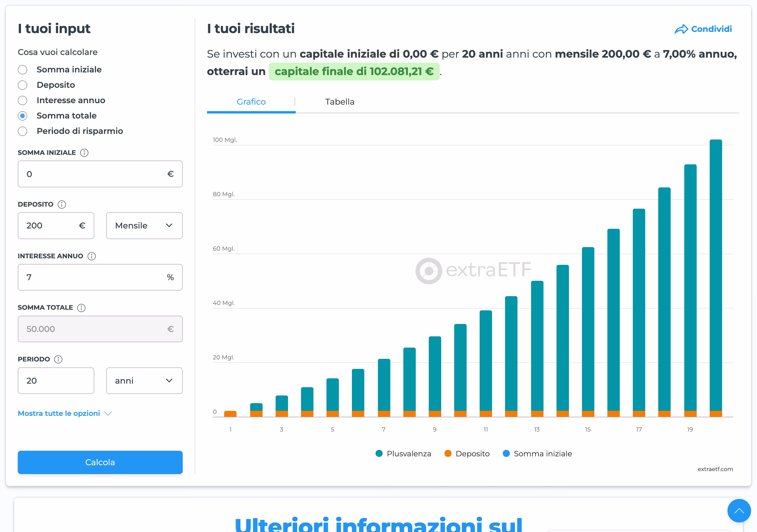Switch to the Tabella tab
Screen dimensions: 757x532
339,102
